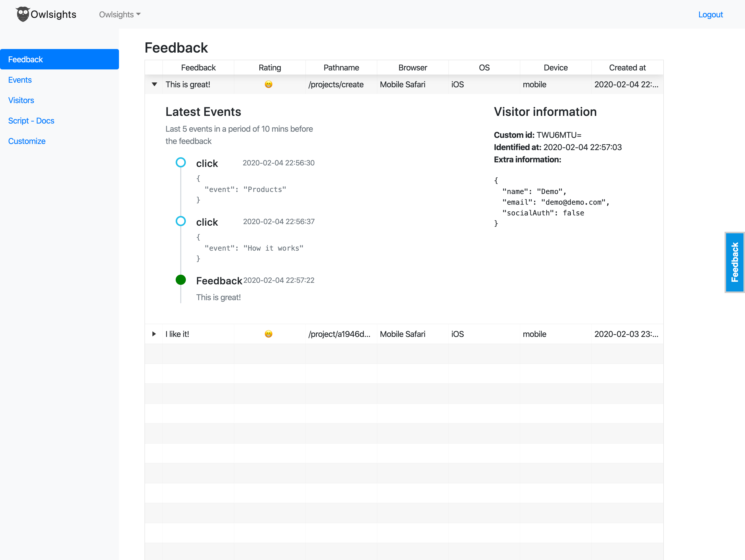Viewport: 745px width, 560px height.
Task: Open the Owlsights project dropdown
Action: [119, 15]
